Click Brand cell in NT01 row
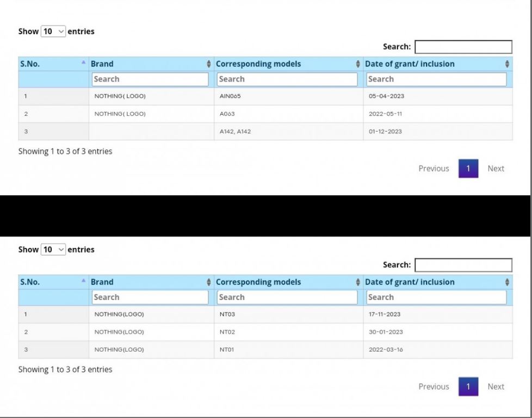Image resolution: width=532 pixels, height=418 pixels. [151, 350]
